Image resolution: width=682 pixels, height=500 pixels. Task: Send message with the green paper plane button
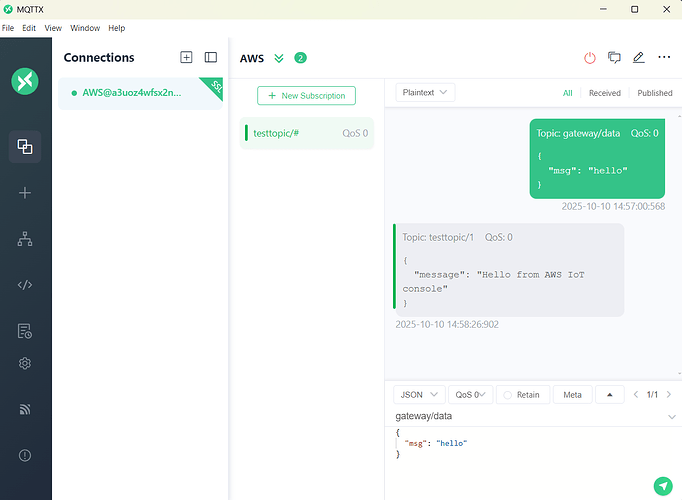(x=662, y=486)
